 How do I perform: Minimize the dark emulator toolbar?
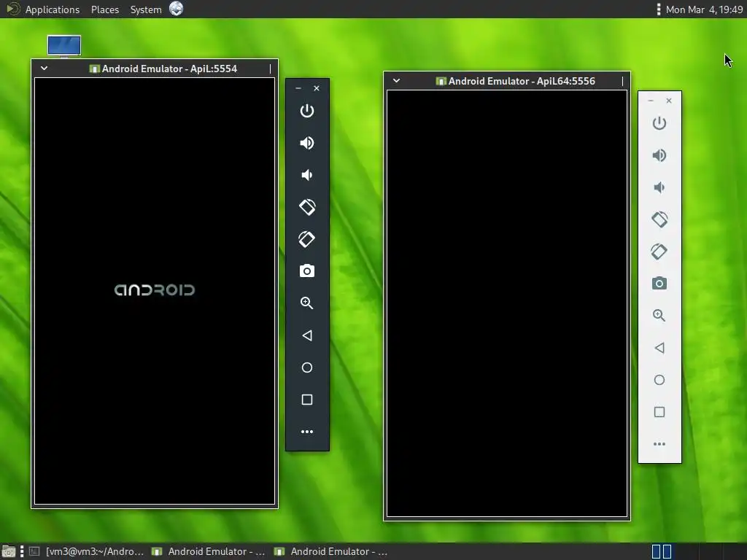pos(298,88)
